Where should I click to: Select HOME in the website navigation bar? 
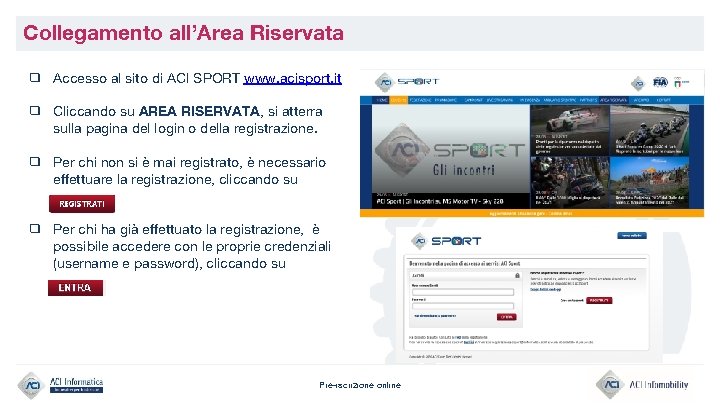[382, 100]
